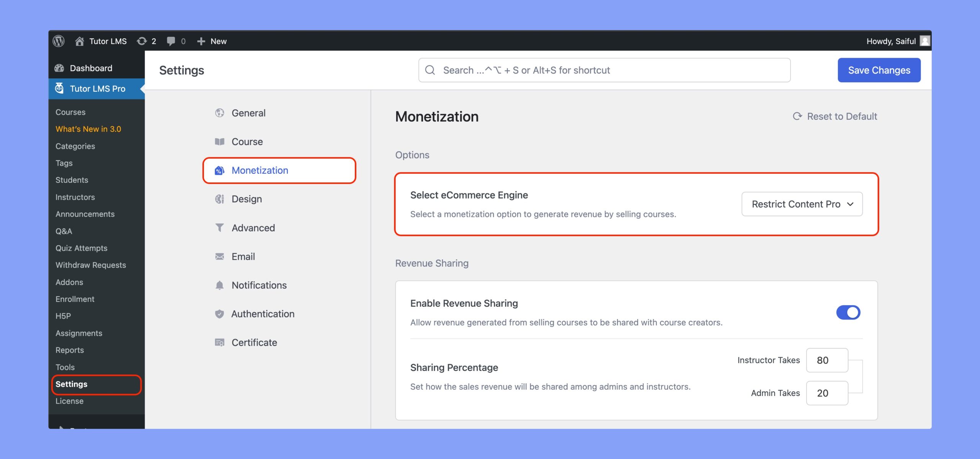Open the Courses menu item
Screen dimensions: 980x459
coord(70,112)
